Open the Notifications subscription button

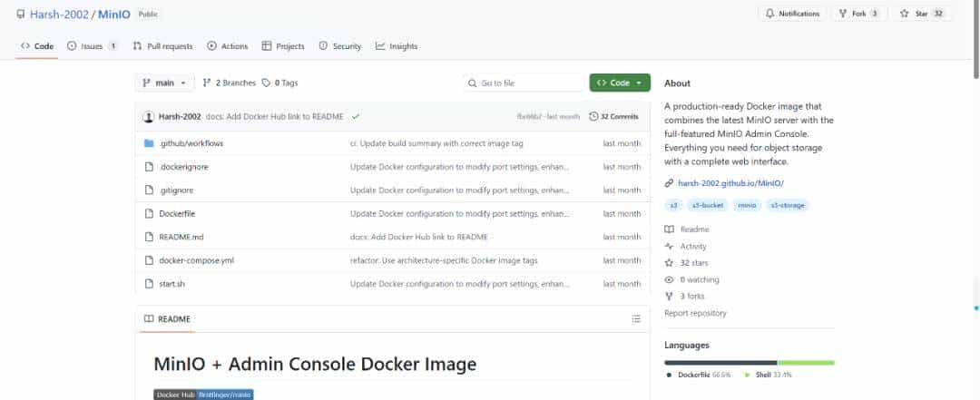[x=792, y=14]
